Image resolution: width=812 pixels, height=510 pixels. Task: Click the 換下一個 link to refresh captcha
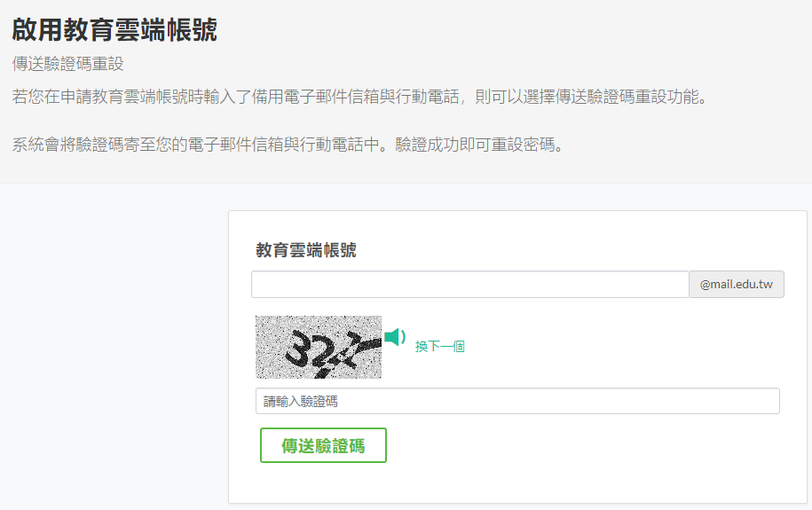(439, 347)
